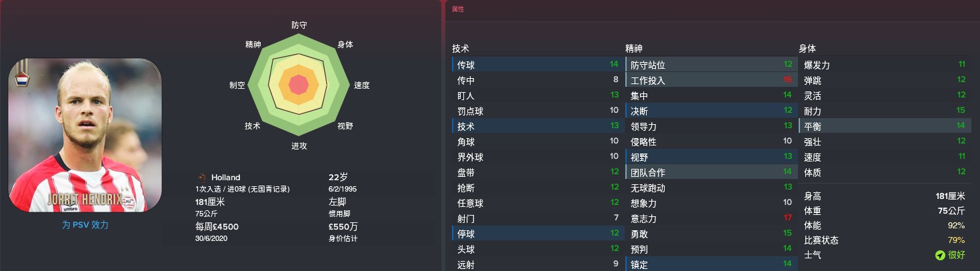Click the 身体 column header
This screenshot has width=980, height=271.
click(807, 49)
